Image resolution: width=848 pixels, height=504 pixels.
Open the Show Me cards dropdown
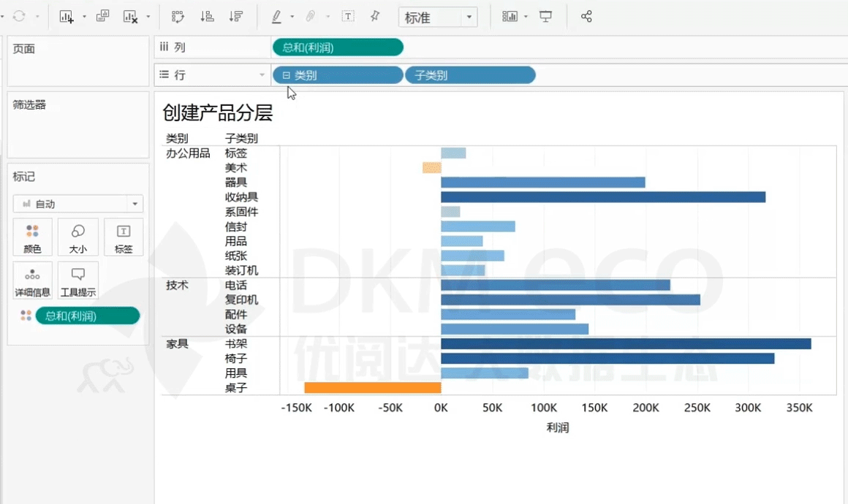coord(526,17)
